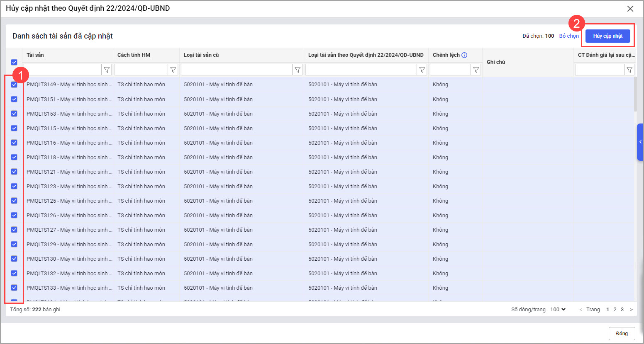Deselect the PMQLTS126 asset row checkbox

[x=14, y=215]
